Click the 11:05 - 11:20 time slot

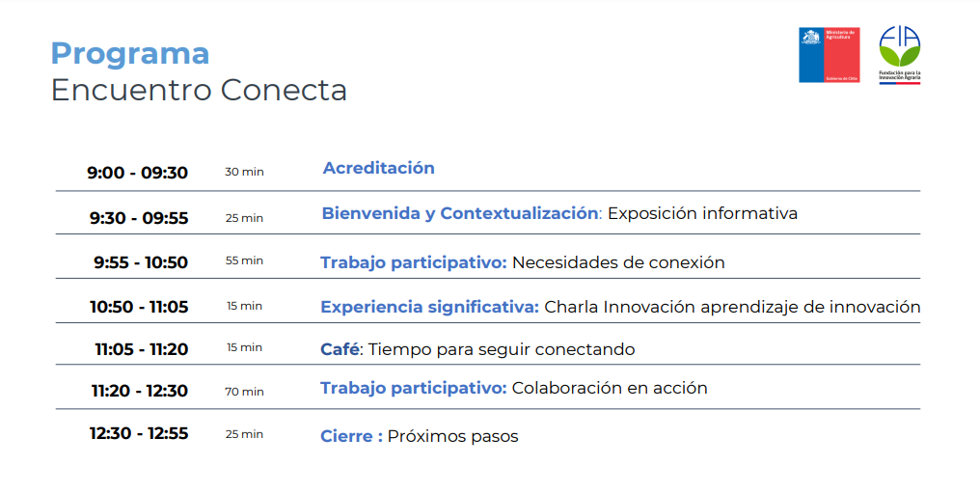141,349
